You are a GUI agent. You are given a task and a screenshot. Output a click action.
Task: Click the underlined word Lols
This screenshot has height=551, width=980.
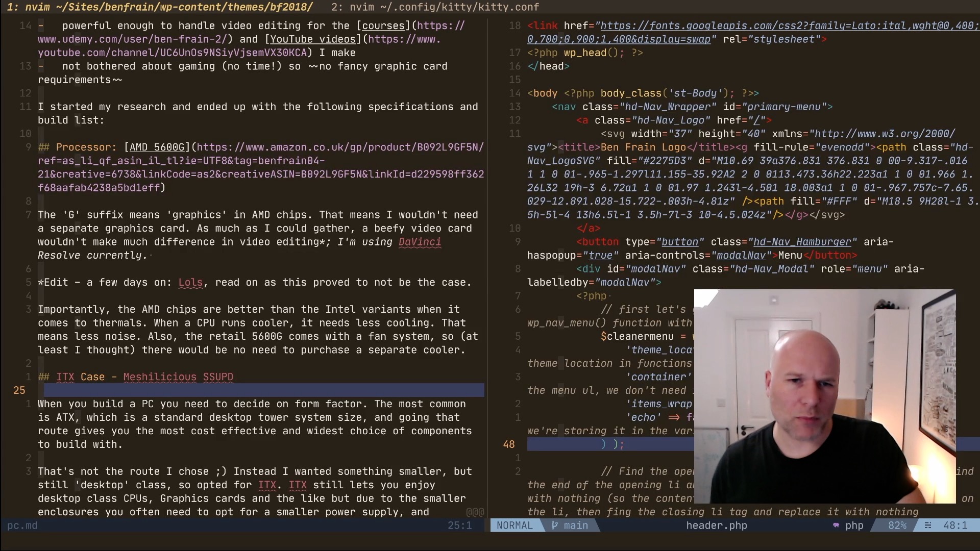click(x=191, y=283)
